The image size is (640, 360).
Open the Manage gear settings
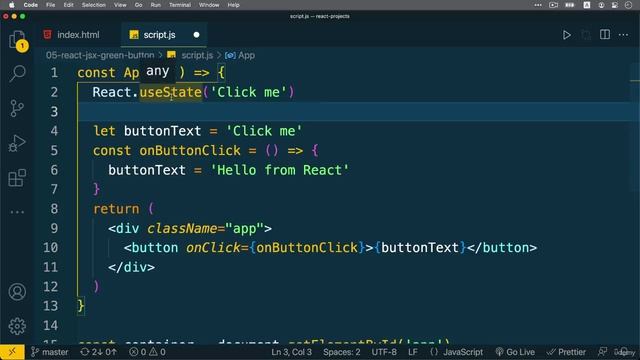coord(17,326)
